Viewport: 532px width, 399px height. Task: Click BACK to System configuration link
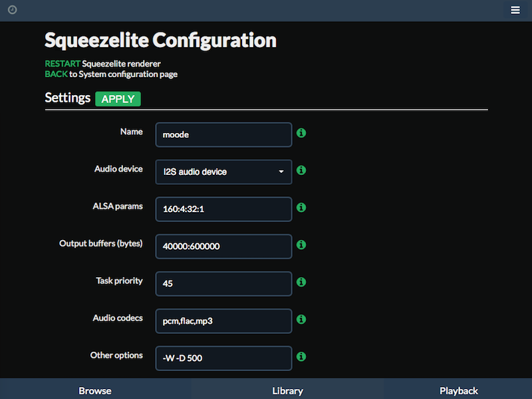pyautogui.click(x=111, y=74)
